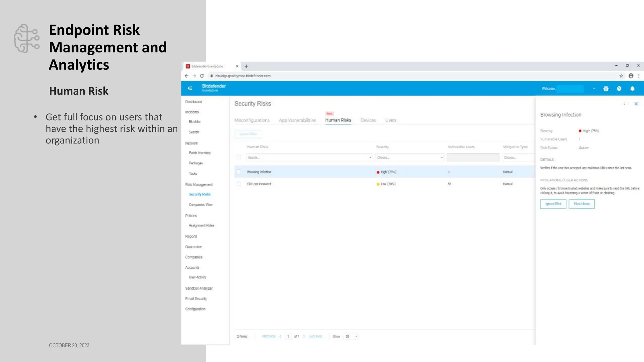Go to FIRST PAGE in pagination
This screenshot has width=644, height=362.
coord(268,337)
